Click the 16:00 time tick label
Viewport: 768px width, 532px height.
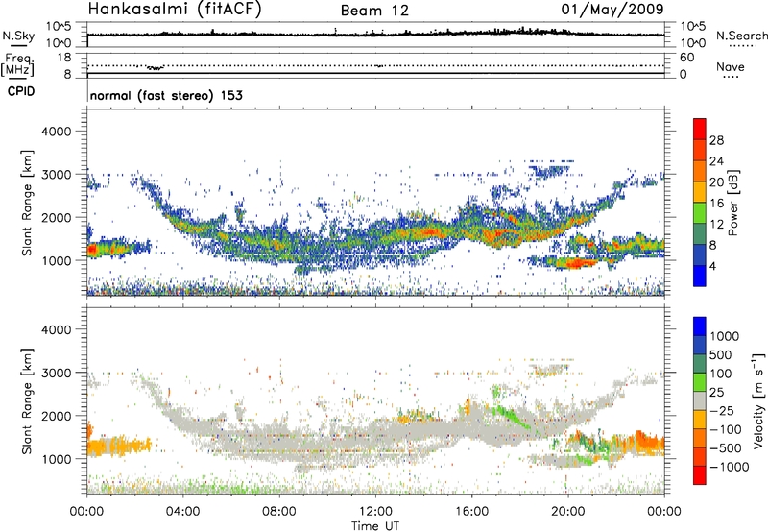coord(471,512)
